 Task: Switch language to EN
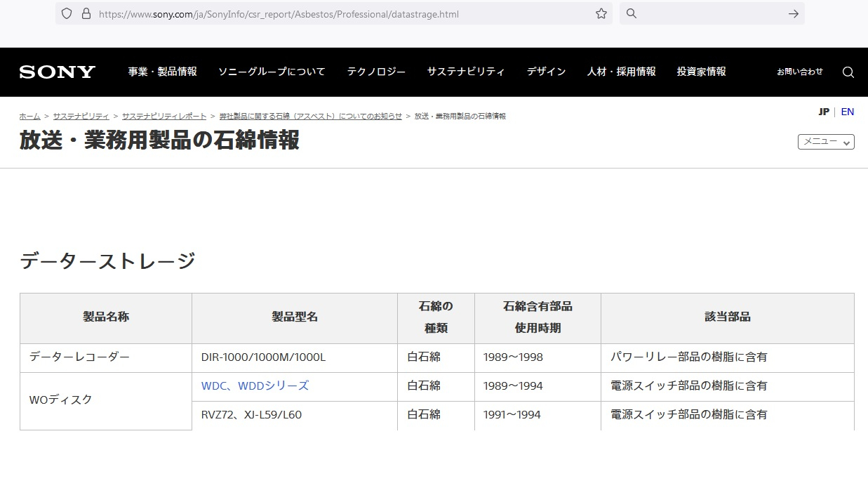pyautogui.click(x=847, y=112)
